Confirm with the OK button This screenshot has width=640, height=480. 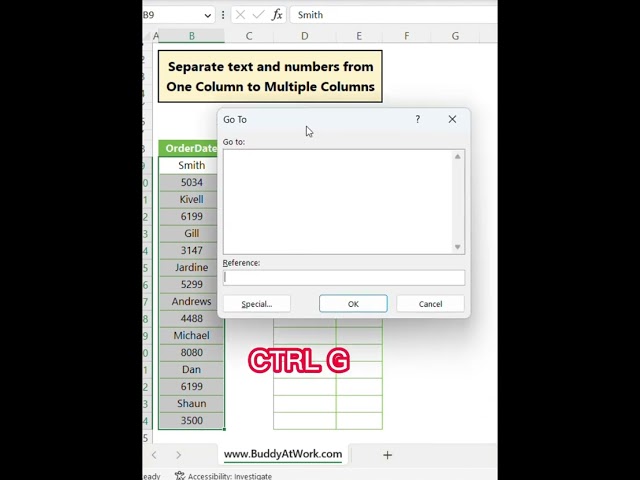353,304
